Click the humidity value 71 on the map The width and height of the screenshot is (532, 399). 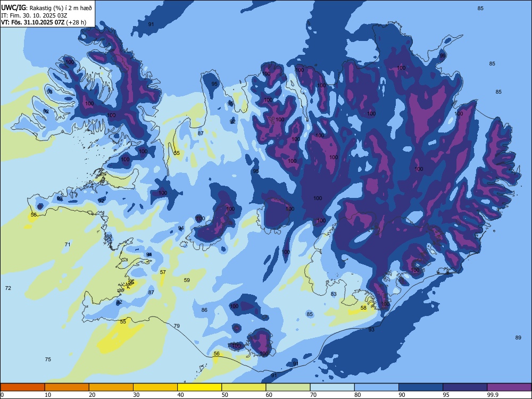68,244
